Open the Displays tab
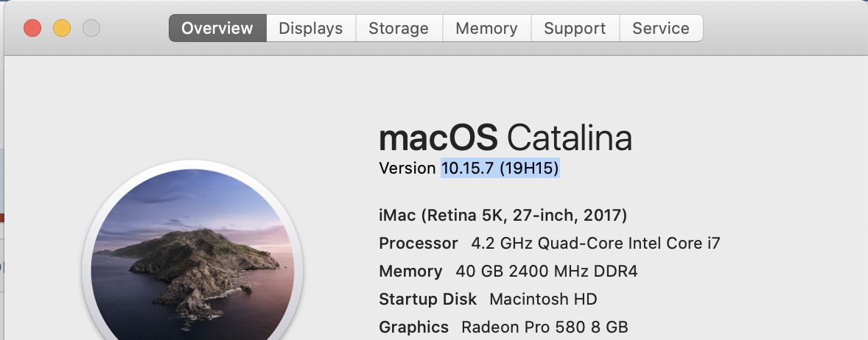The width and height of the screenshot is (868, 340). tap(311, 29)
